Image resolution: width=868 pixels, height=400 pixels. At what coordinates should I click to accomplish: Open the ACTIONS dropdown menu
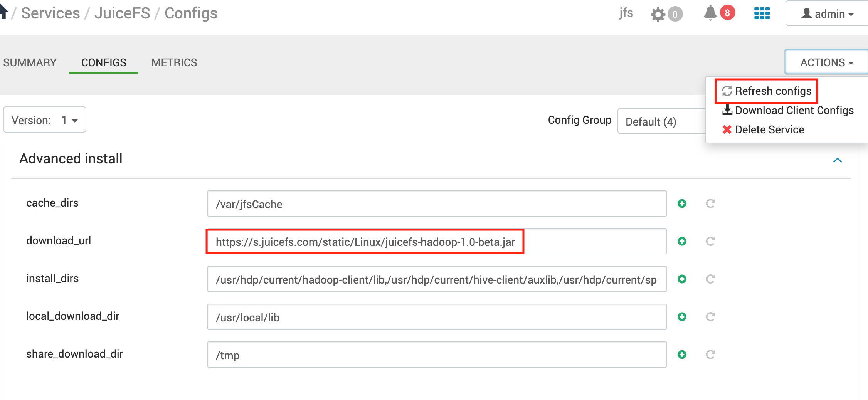point(827,62)
